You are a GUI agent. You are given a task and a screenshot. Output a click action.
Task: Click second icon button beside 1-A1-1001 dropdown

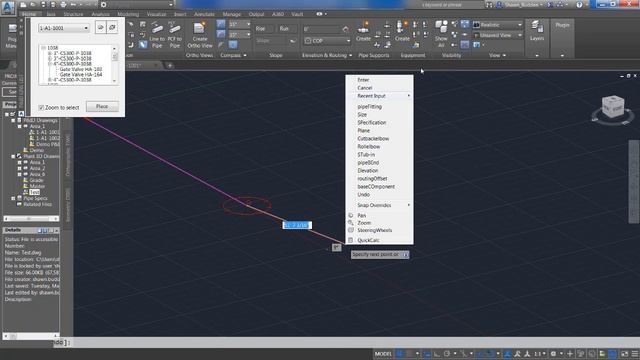tap(112, 28)
